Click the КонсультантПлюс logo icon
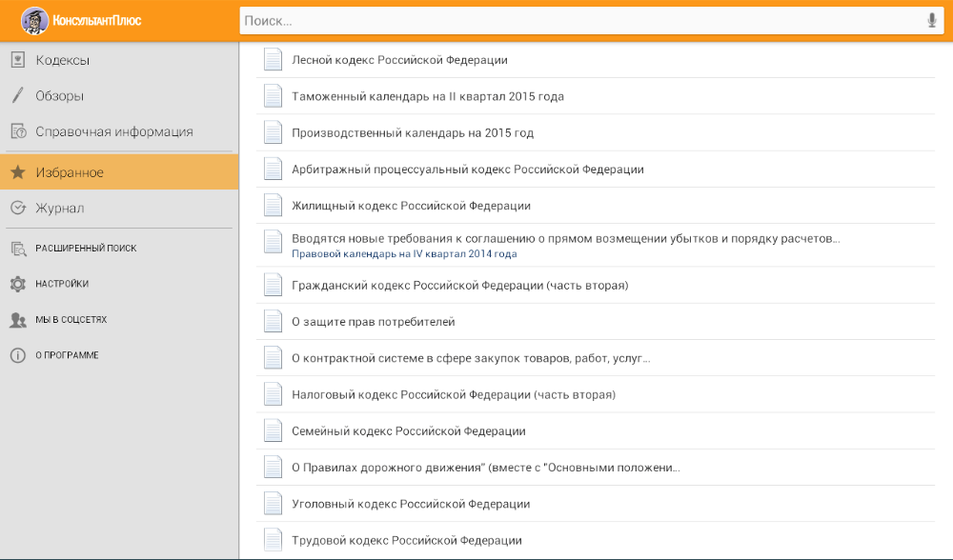 tap(34, 20)
